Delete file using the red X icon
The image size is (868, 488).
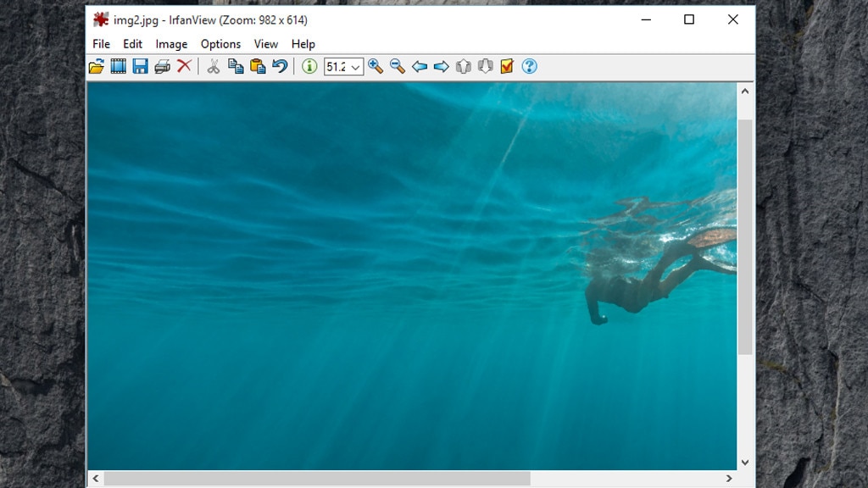click(x=184, y=66)
